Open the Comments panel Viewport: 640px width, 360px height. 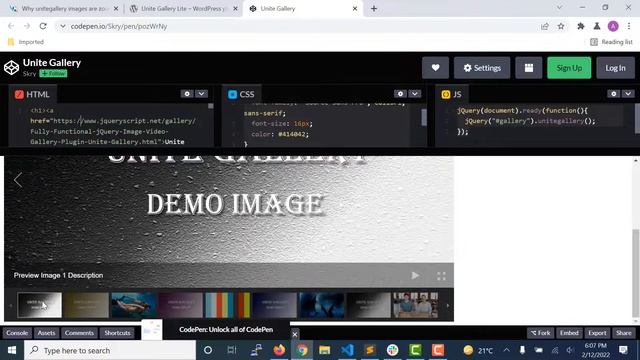79,333
